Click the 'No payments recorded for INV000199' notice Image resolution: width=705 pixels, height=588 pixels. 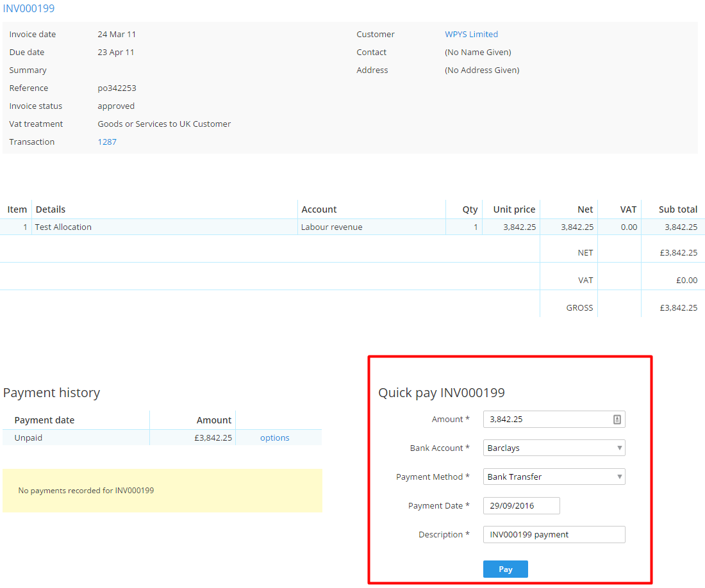pos(162,491)
